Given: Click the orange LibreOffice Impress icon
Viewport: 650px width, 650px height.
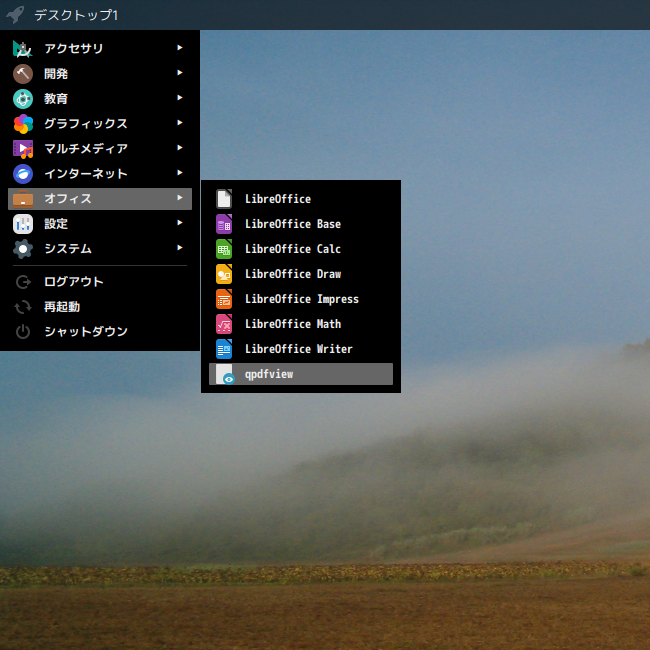Looking at the screenshot, I should pyautogui.click(x=224, y=299).
